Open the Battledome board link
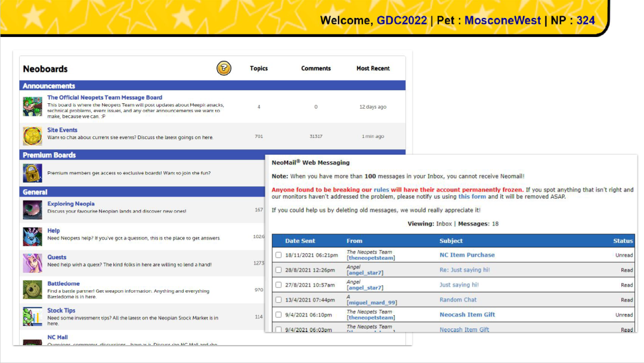 pyautogui.click(x=63, y=284)
